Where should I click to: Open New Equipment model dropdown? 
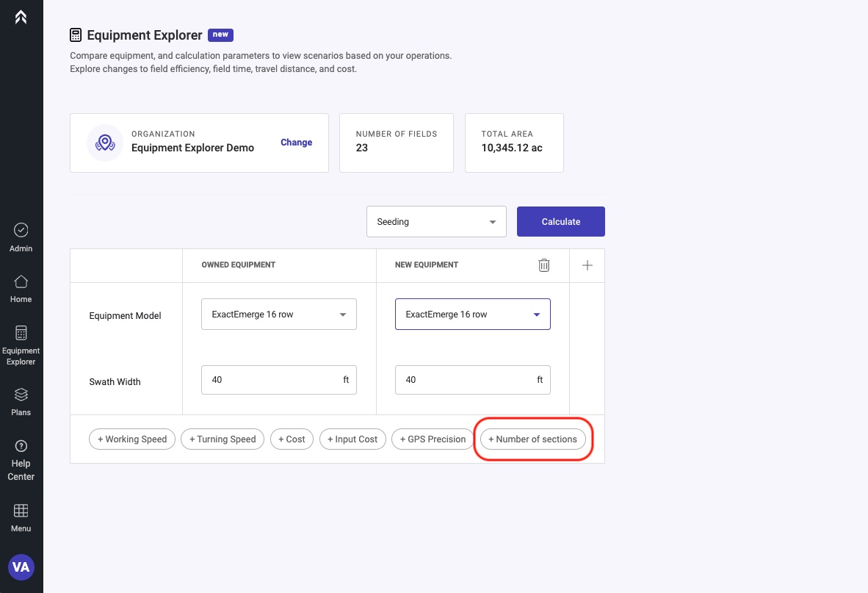473,314
